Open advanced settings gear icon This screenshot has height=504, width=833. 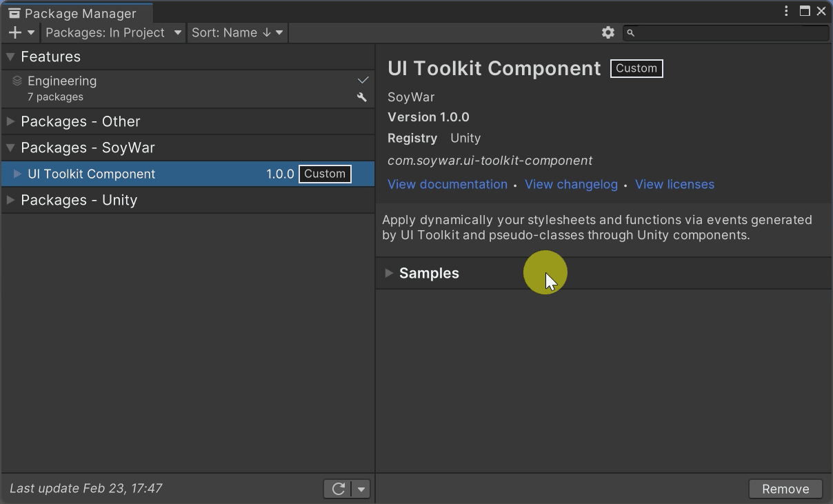(x=608, y=32)
